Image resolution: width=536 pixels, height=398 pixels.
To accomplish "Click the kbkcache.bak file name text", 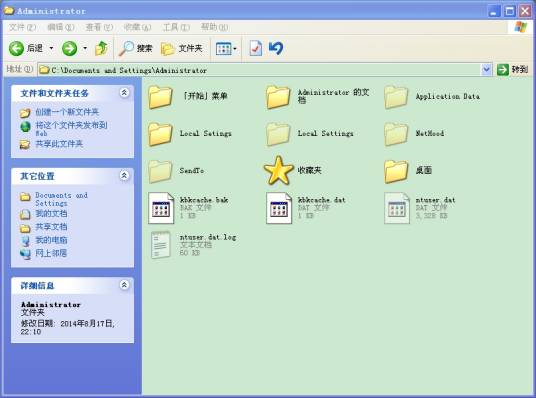I will point(204,200).
